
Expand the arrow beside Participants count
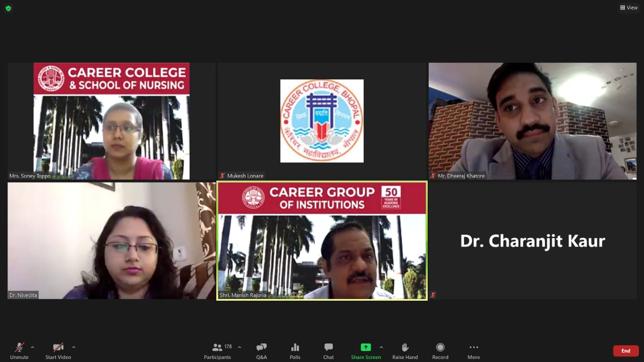pyautogui.click(x=239, y=347)
